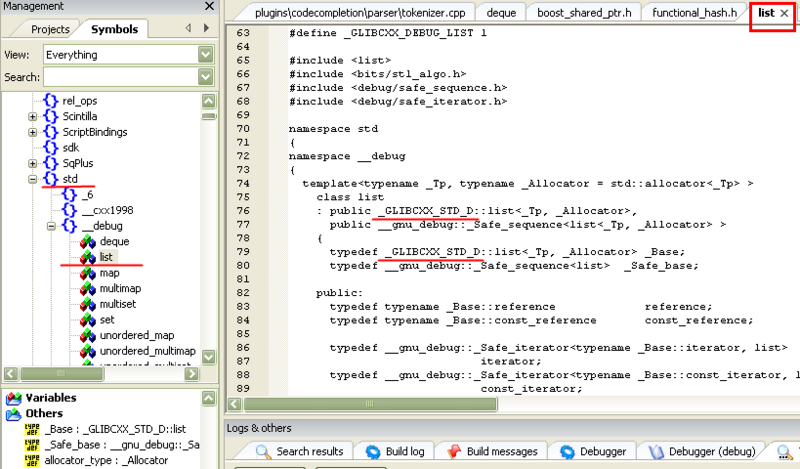Click the Build messages tab icon

point(454,452)
